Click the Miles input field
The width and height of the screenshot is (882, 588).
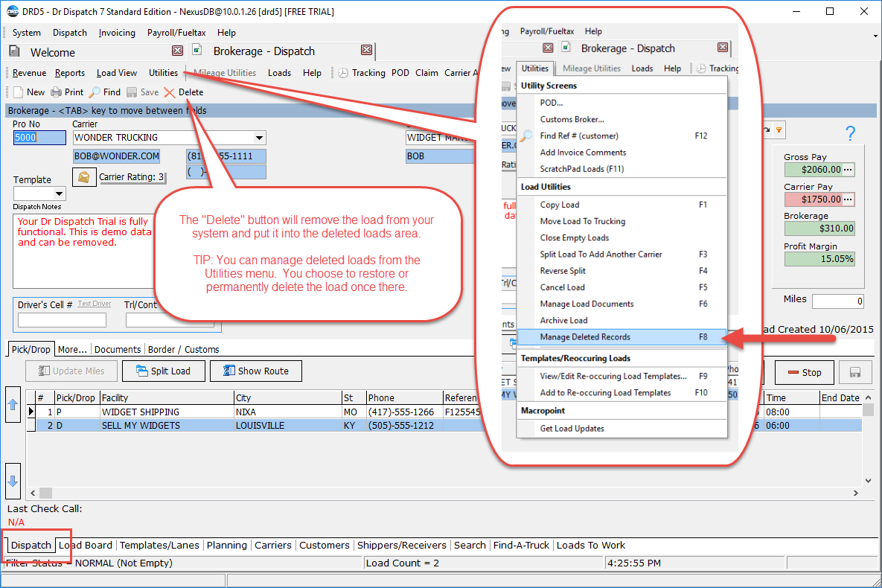point(838,301)
